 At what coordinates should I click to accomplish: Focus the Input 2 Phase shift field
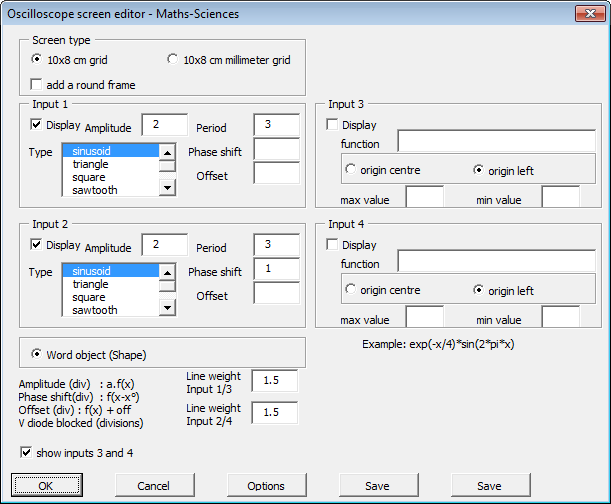[x=276, y=270]
